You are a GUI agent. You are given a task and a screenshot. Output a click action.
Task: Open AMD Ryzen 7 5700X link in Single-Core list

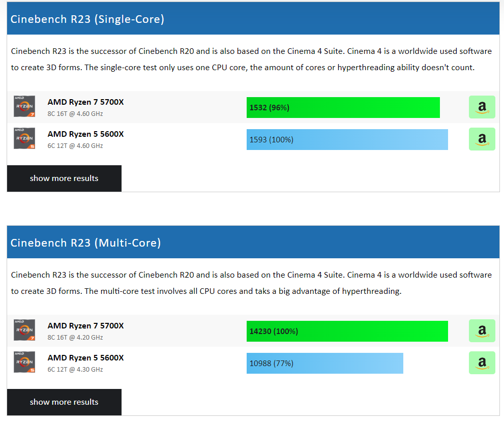click(x=86, y=102)
